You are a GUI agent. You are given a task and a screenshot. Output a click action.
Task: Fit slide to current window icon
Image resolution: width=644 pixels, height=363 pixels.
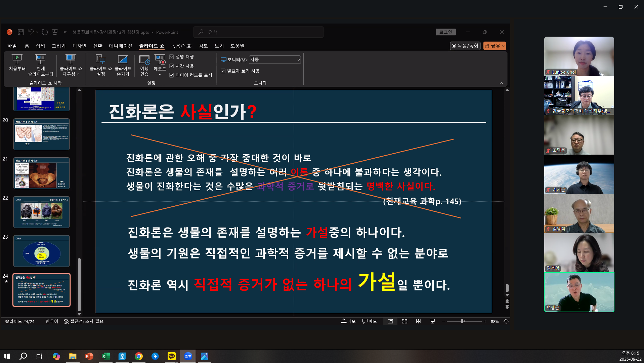(x=506, y=321)
